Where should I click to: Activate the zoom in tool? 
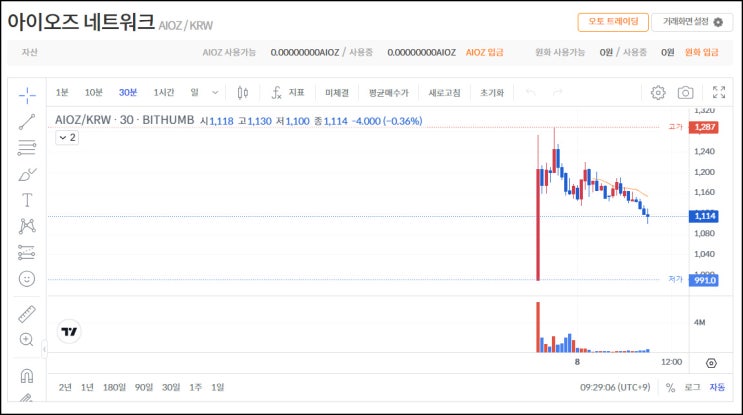click(x=27, y=340)
